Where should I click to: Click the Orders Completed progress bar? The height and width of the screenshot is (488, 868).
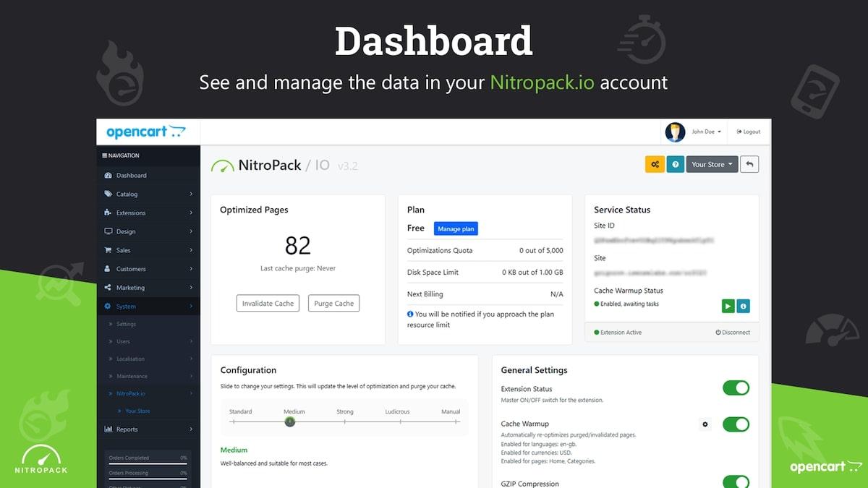(148, 463)
